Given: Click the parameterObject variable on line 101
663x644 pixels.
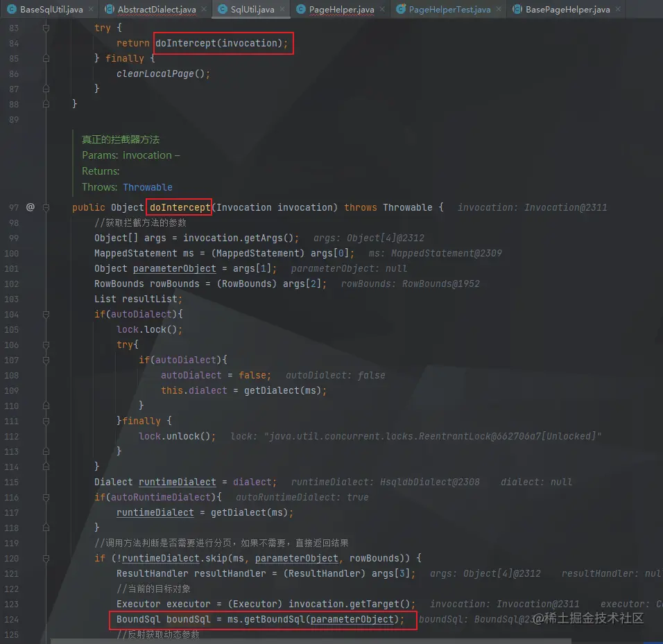Looking at the screenshot, I should [175, 268].
